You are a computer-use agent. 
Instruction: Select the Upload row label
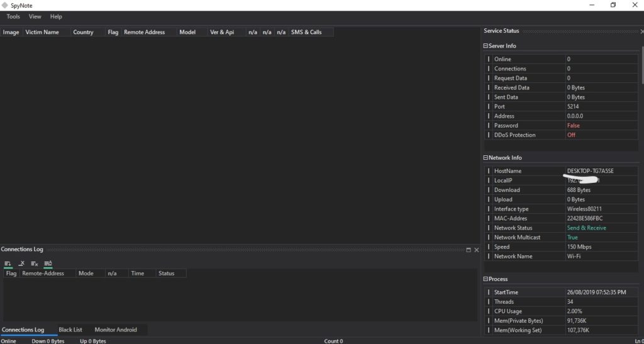coord(503,199)
